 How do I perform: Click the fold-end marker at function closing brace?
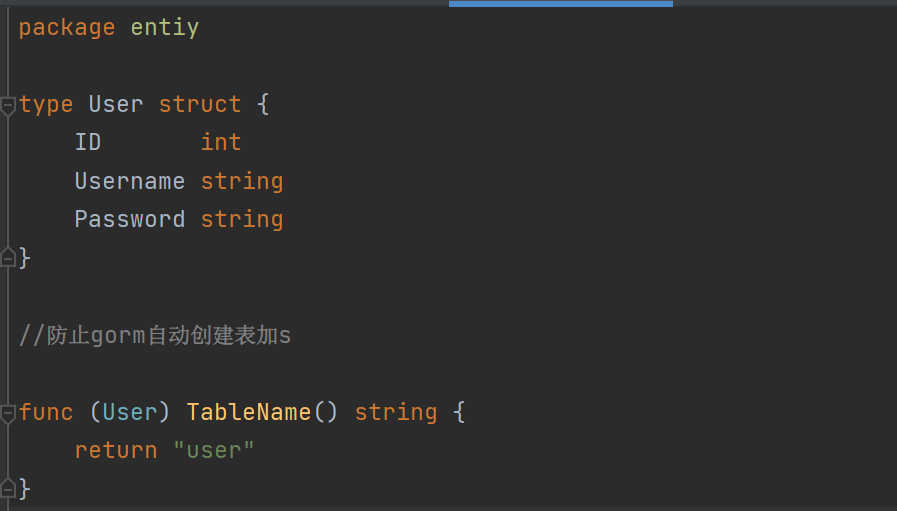(7, 488)
